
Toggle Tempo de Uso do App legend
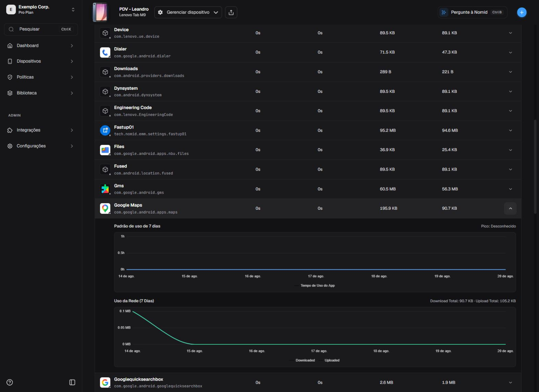click(315, 285)
